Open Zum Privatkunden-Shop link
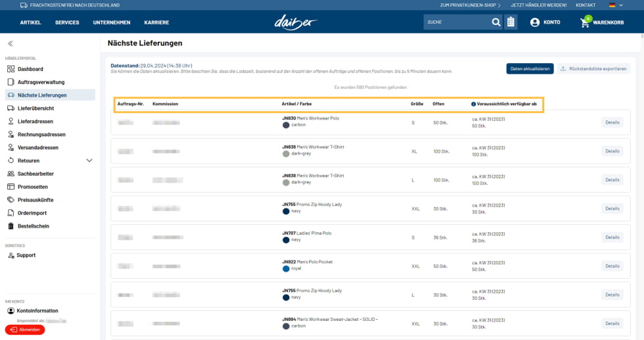The image size is (644, 340). tap(471, 5)
